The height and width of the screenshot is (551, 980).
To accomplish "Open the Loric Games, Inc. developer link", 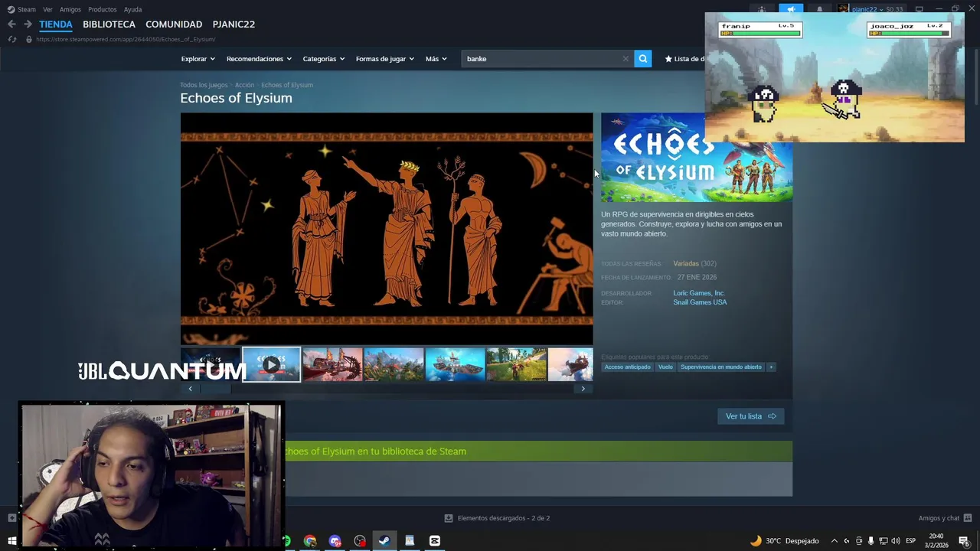I will (x=699, y=293).
